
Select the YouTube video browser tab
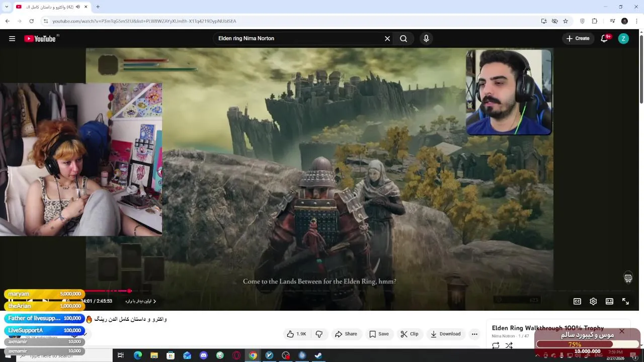(x=51, y=7)
